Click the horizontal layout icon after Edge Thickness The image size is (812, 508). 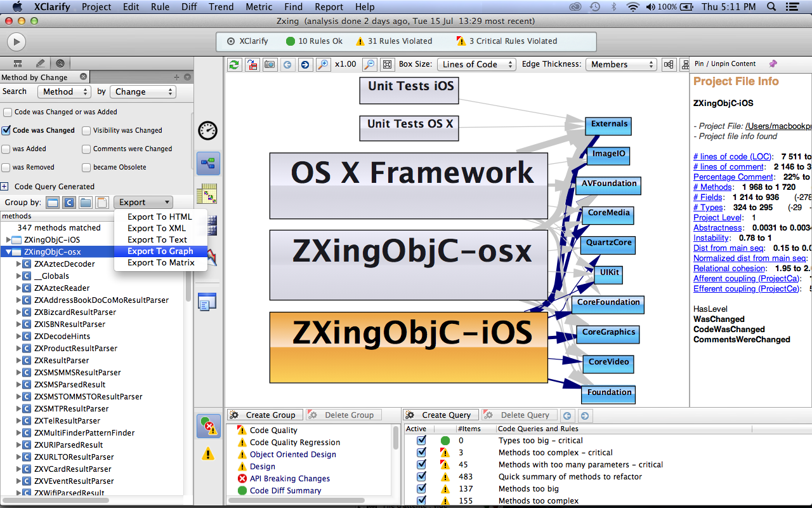(x=669, y=64)
